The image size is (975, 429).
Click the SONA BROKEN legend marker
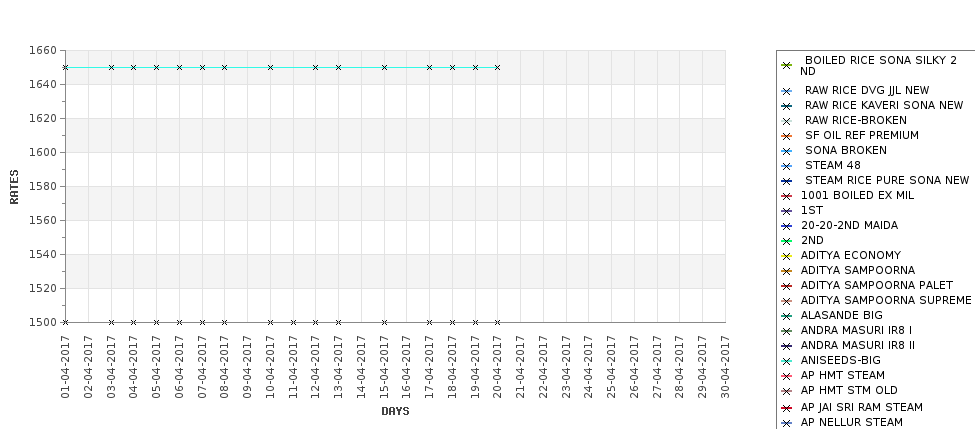[787, 150]
